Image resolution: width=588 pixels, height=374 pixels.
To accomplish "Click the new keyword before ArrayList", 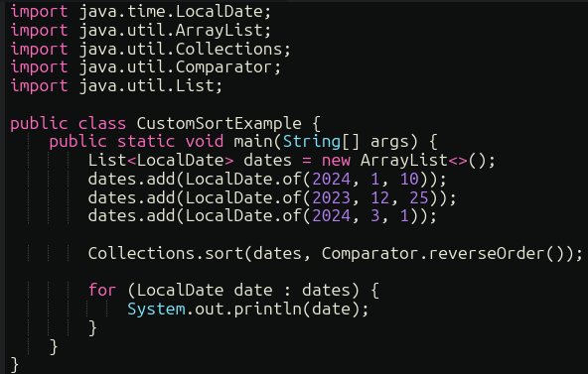I will (336, 161).
